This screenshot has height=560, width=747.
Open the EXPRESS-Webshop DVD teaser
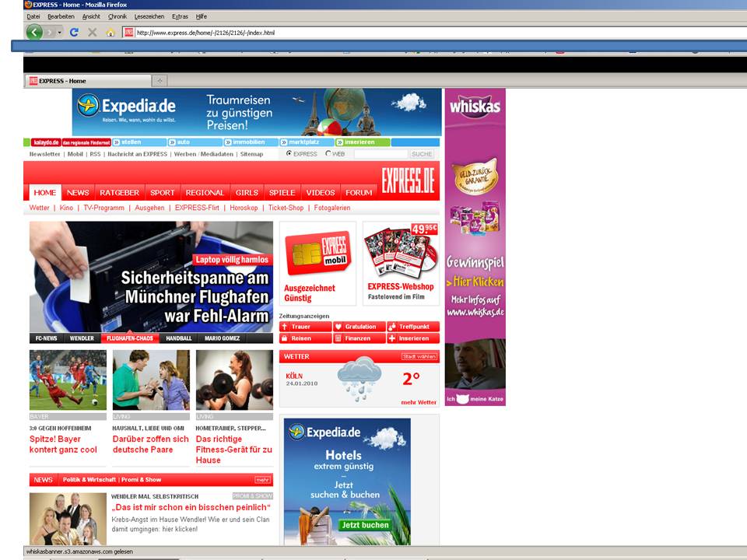(402, 263)
